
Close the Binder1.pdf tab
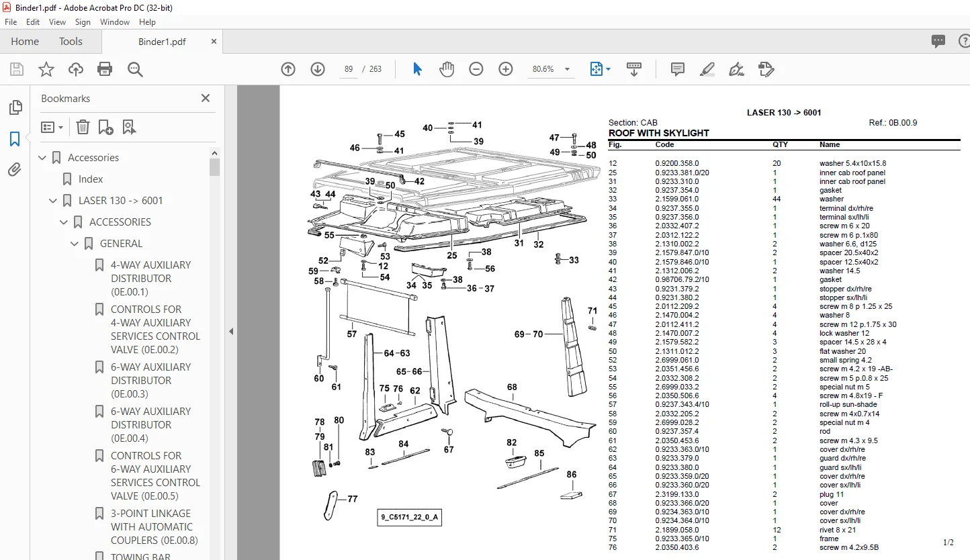pos(214,42)
